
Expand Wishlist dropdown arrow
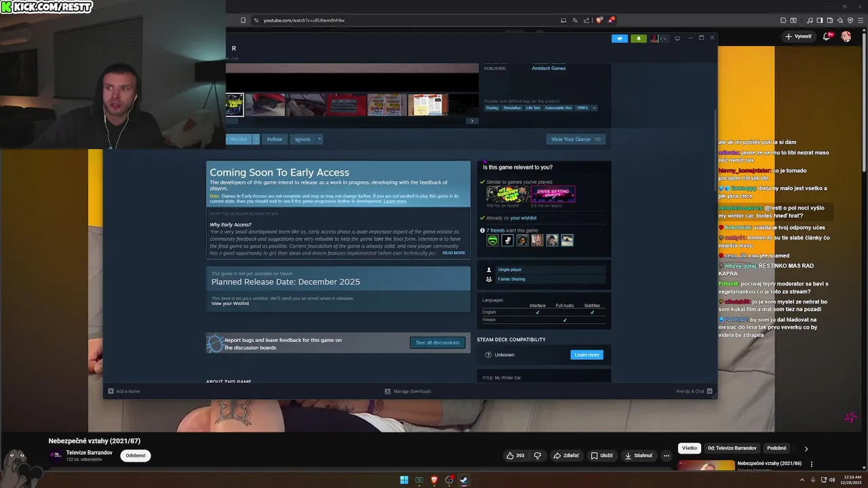coord(256,139)
